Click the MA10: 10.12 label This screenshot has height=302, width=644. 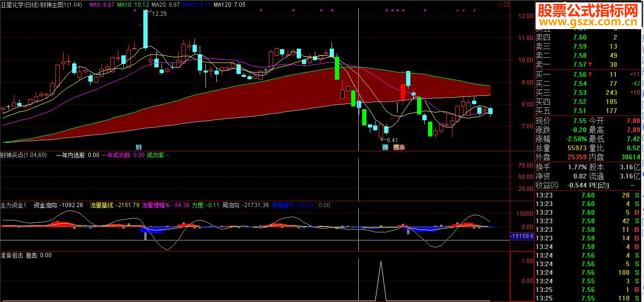[x=133, y=4]
